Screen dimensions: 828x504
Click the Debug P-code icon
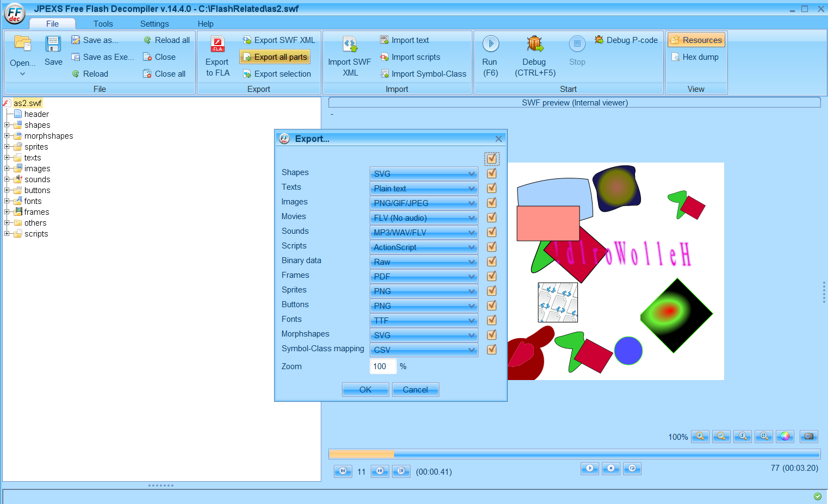point(599,40)
